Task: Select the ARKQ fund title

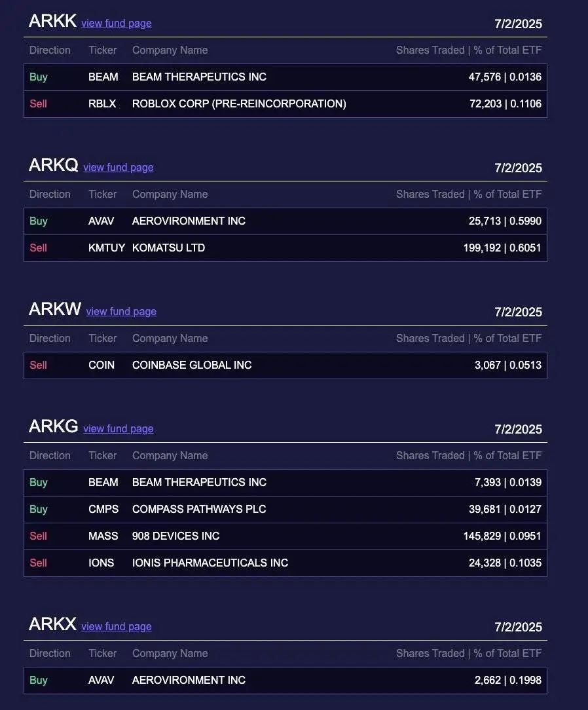Action: [51, 164]
